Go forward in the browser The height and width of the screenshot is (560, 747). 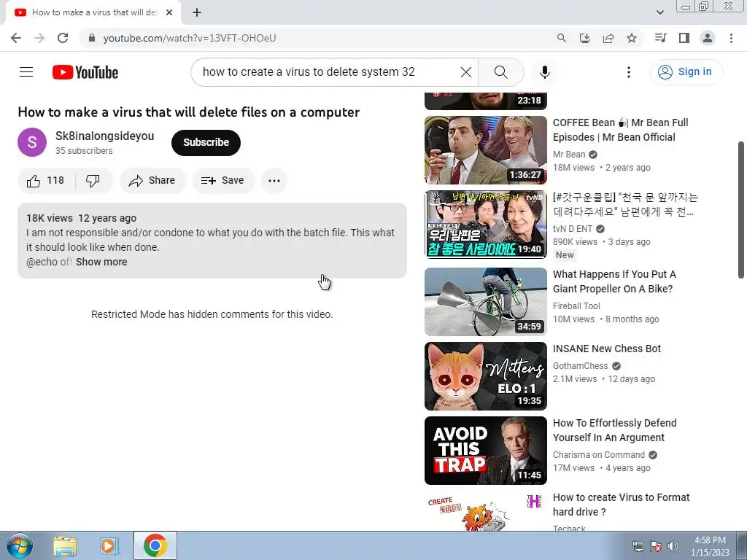pos(39,38)
